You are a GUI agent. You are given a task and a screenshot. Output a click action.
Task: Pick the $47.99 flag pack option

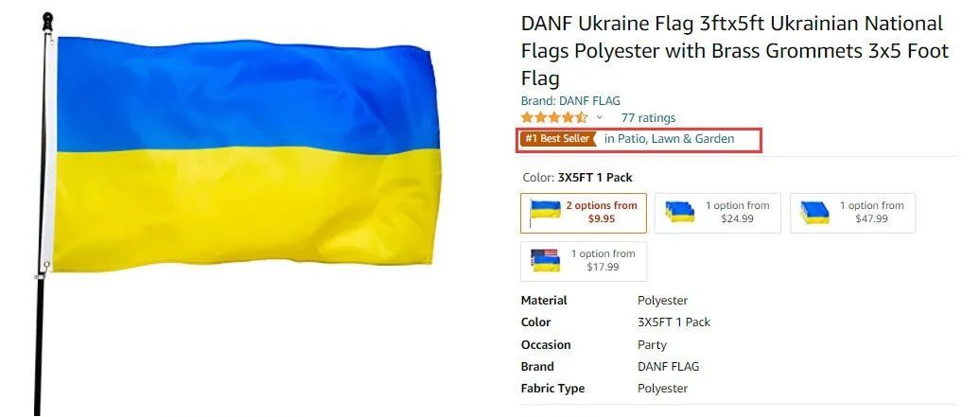tap(852, 213)
